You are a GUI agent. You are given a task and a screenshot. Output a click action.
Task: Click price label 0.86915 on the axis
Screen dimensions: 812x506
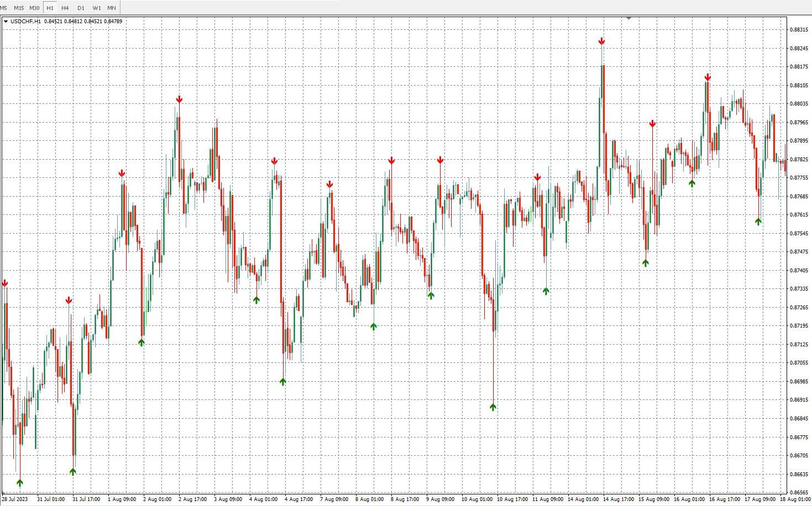[x=798, y=400]
